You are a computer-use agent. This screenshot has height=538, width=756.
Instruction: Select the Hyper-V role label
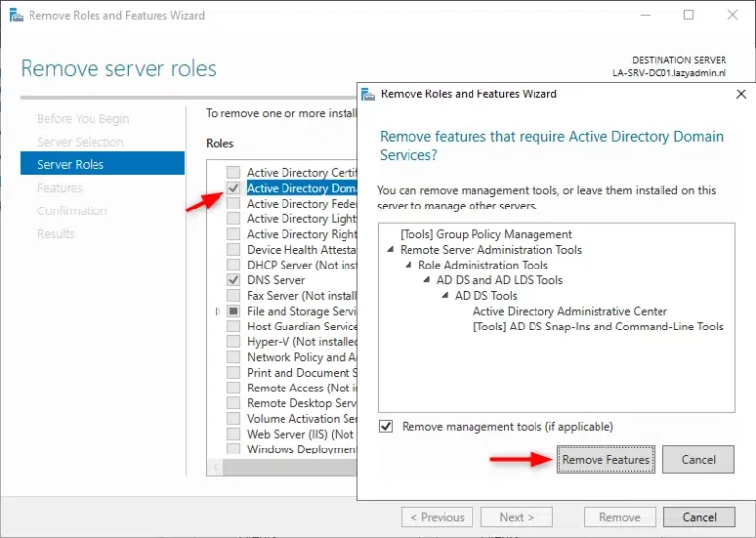coord(302,342)
